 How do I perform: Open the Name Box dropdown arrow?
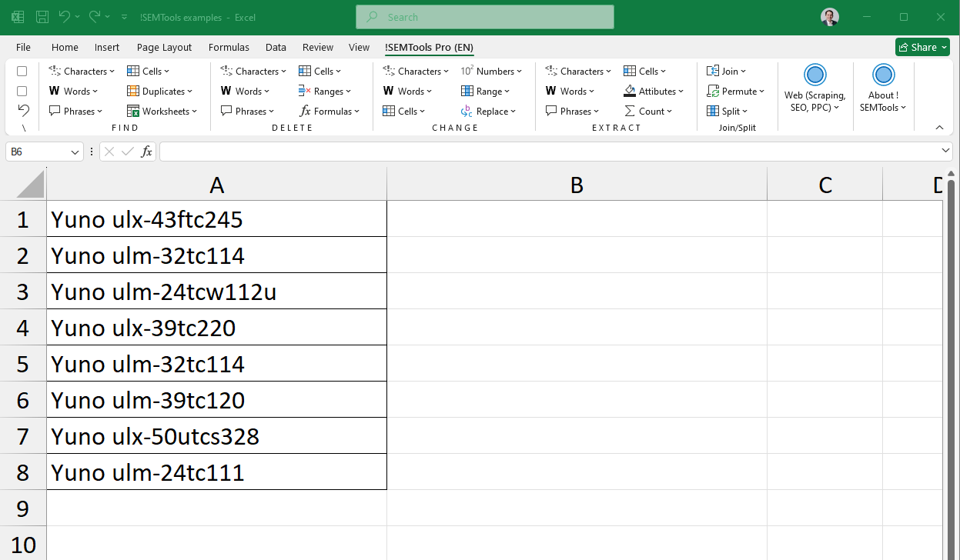click(75, 152)
